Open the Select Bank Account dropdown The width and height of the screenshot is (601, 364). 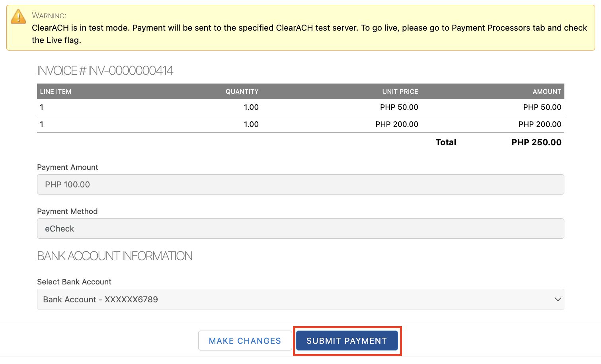point(300,299)
